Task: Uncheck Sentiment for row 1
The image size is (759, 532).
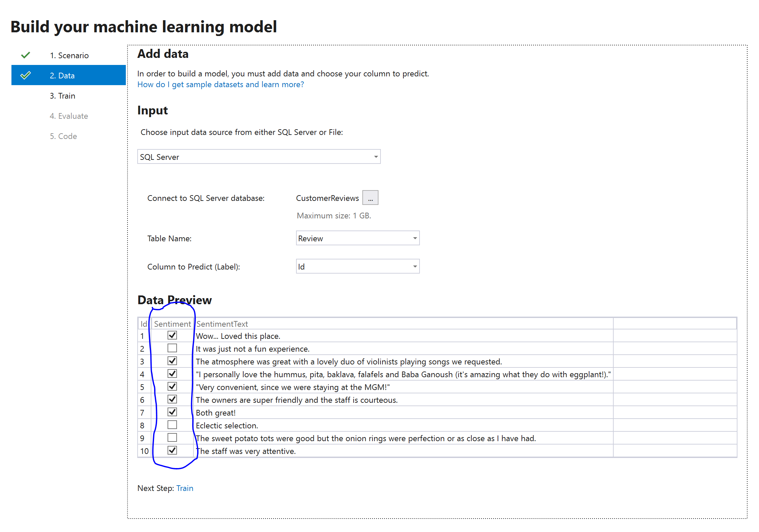Action: tap(172, 335)
